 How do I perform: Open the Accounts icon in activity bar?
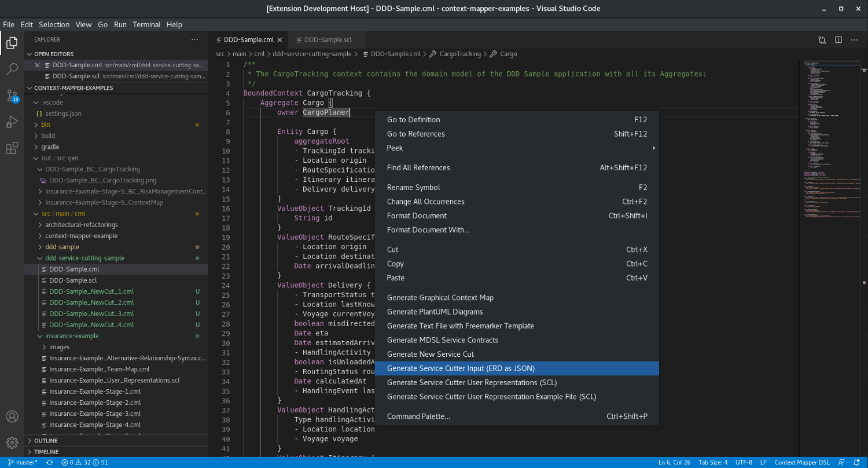point(12,416)
